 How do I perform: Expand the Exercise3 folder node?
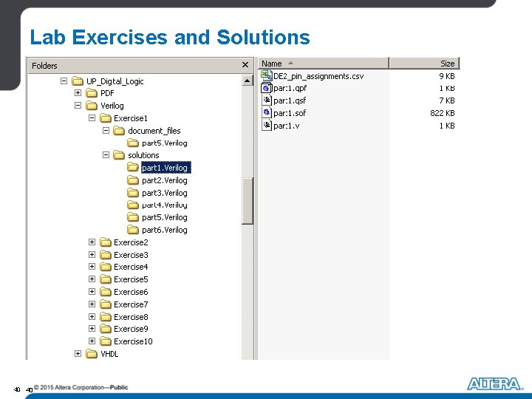pyautogui.click(x=92, y=254)
